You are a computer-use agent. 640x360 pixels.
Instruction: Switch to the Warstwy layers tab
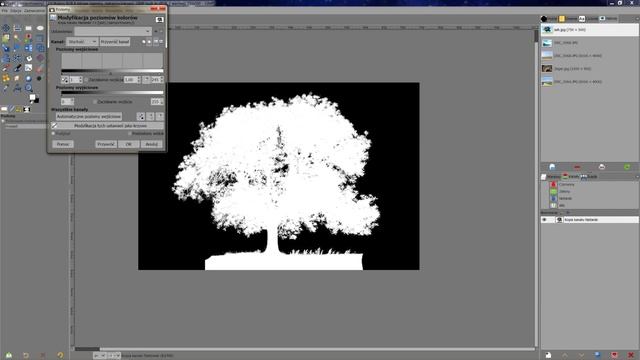click(551, 177)
